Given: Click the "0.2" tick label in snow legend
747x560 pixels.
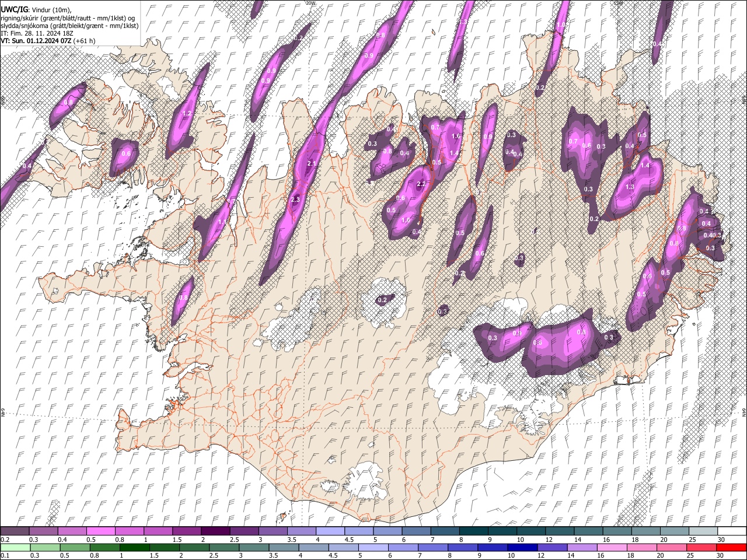Looking at the screenshot, I should (5, 540).
